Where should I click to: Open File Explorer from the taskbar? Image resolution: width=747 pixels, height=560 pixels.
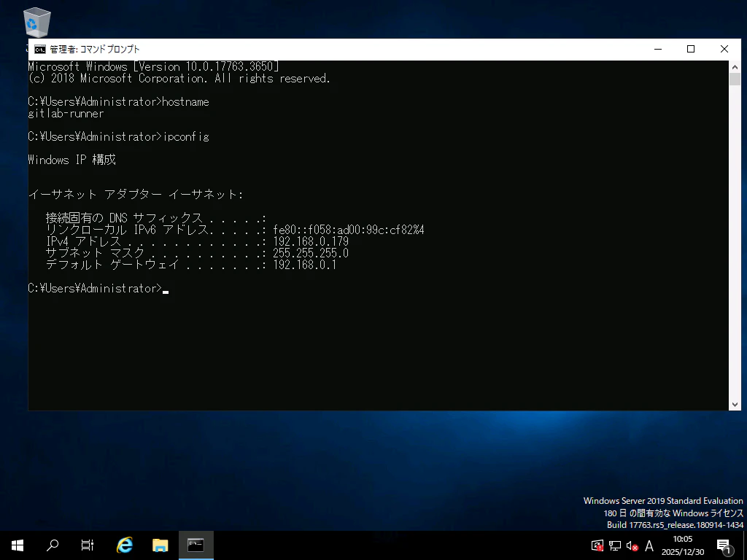[159, 545]
